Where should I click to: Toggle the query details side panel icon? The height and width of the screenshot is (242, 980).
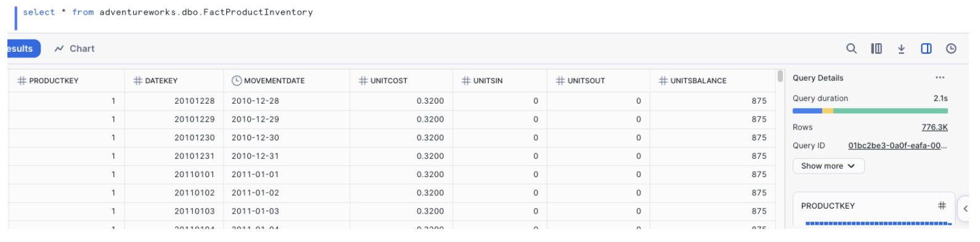point(926,49)
